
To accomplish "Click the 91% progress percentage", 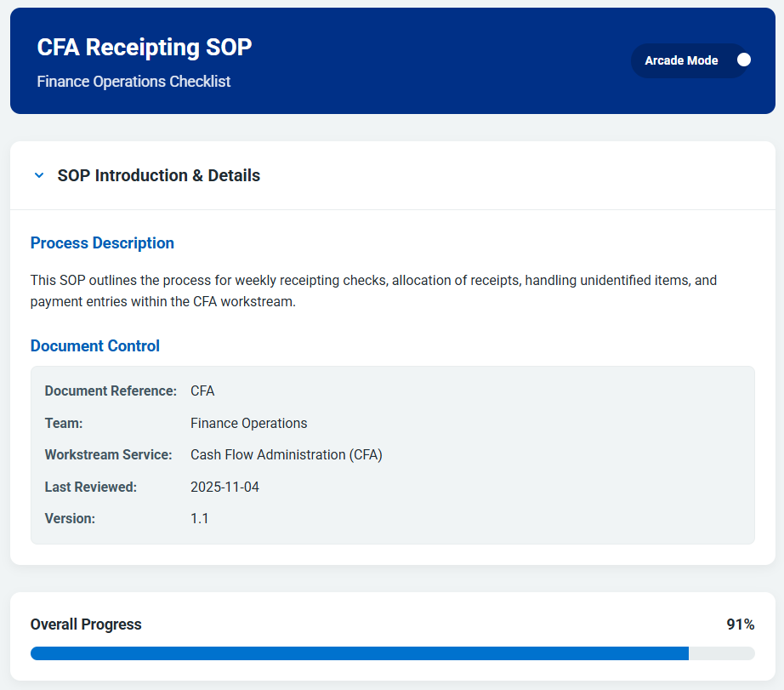I will tap(740, 624).
